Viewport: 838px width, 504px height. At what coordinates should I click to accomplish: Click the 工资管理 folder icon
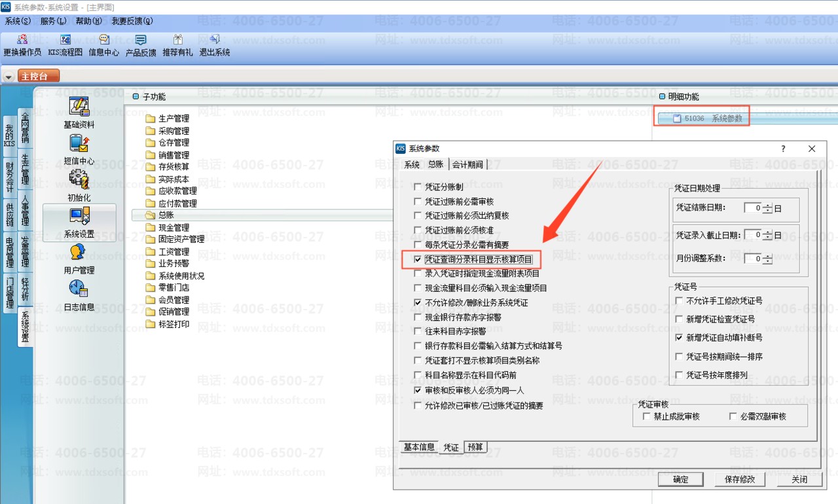coord(151,252)
